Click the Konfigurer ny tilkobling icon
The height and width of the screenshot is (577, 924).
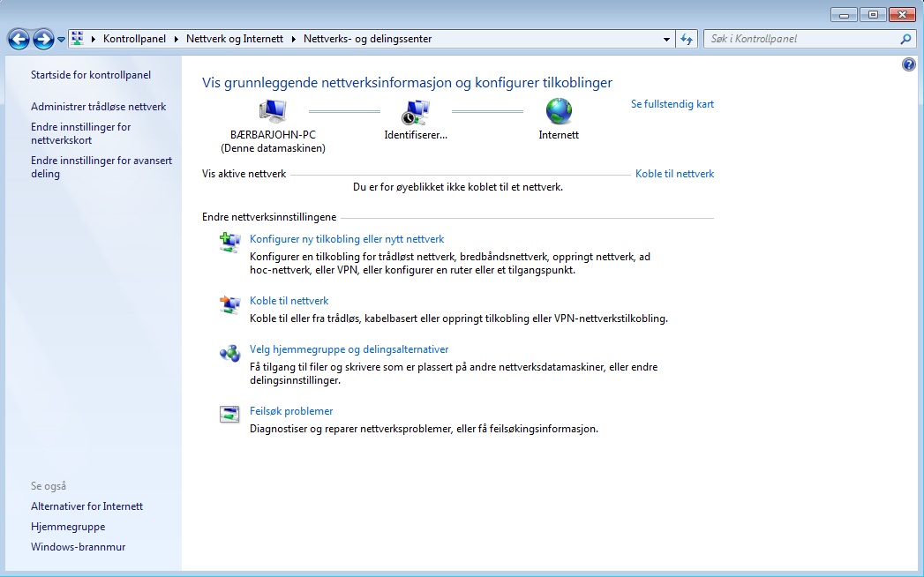pos(229,243)
